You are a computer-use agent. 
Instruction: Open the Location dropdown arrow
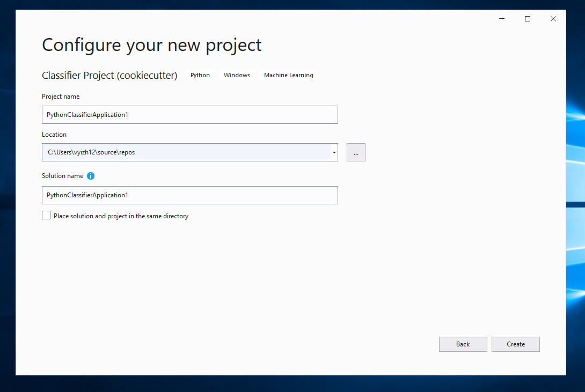[x=334, y=152]
